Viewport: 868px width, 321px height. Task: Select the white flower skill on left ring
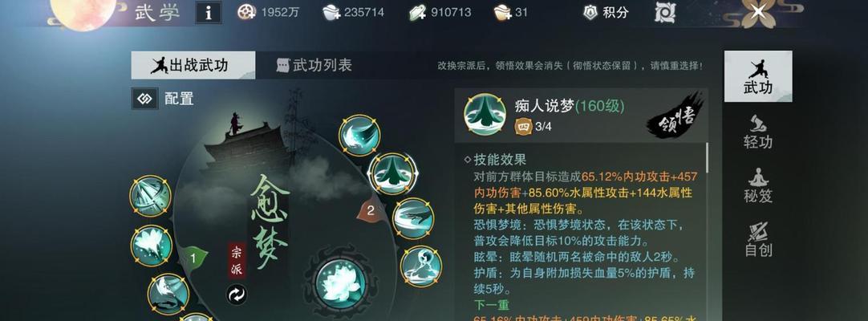(x=151, y=246)
